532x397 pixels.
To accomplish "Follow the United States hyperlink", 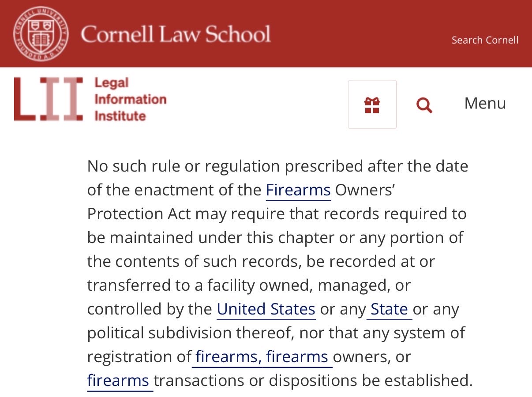I will tap(266, 309).
